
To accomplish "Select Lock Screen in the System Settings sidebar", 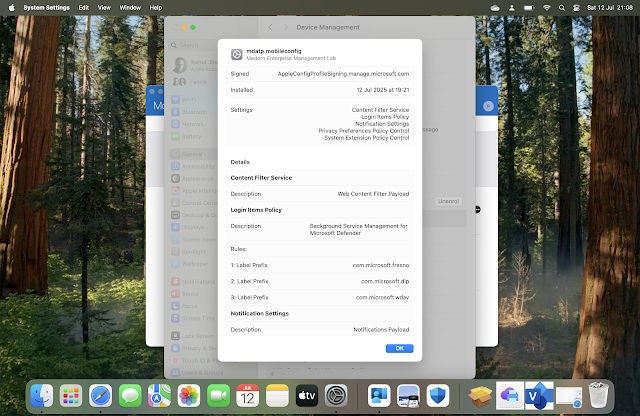I will [x=193, y=336].
